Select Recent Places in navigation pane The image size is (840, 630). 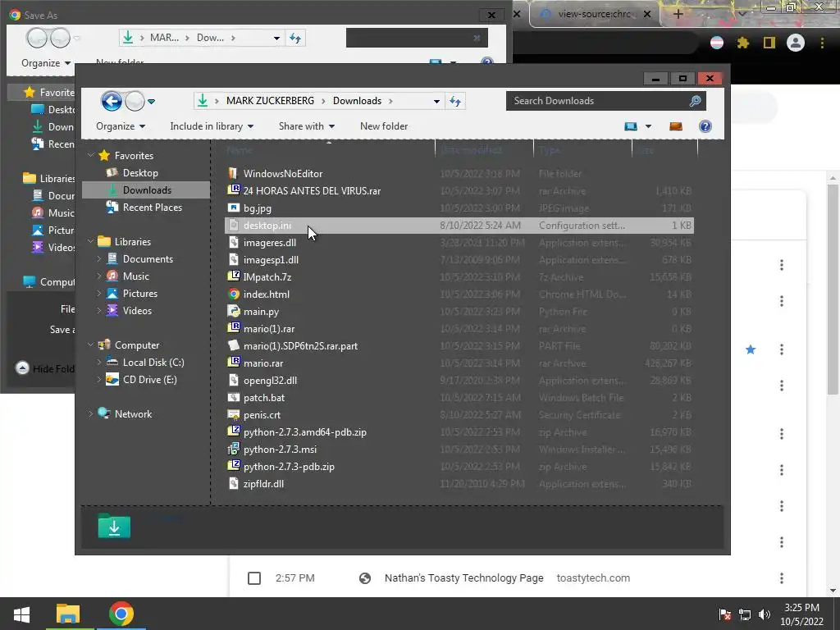coord(152,208)
